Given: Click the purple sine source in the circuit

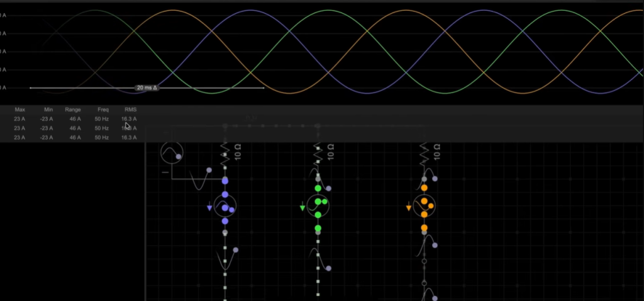Looking at the screenshot, I should [225, 207].
